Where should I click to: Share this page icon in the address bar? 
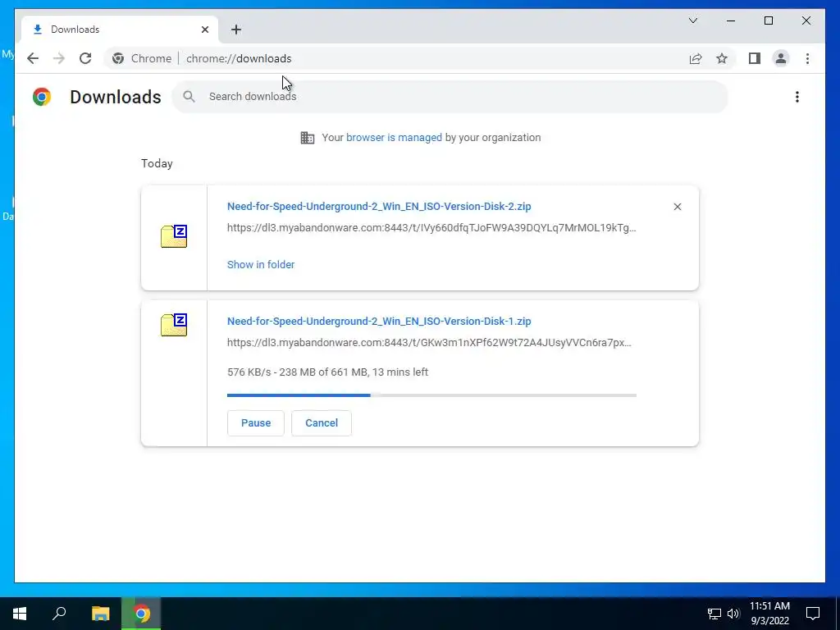pyautogui.click(x=696, y=58)
